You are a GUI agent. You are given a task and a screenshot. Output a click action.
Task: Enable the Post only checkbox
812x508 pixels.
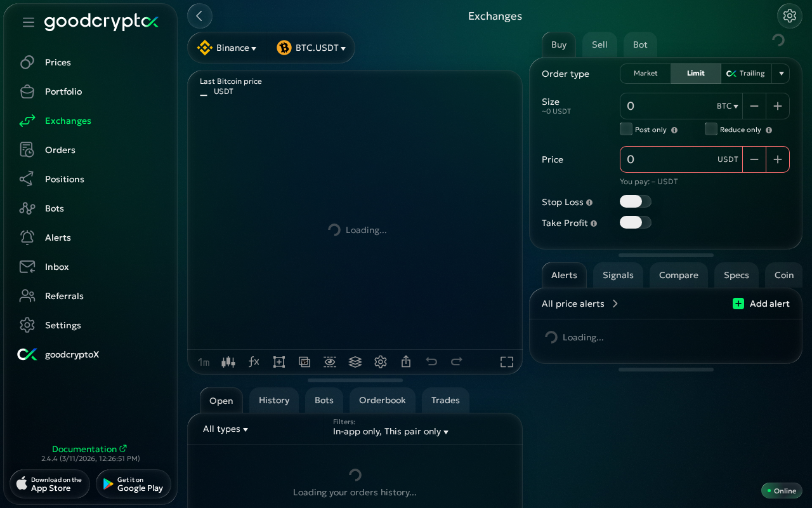626,130
